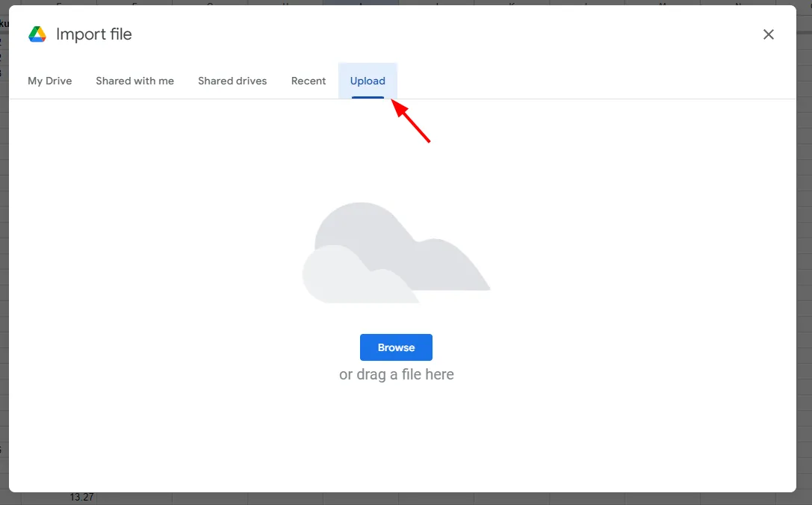
Task: Click the 'or drag a file here' text
Action: (x=396, y=374)
